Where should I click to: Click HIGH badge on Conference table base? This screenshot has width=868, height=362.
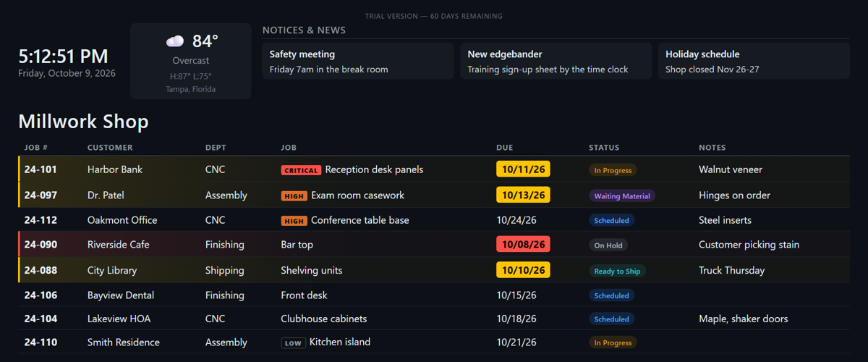click(x=294, y=221)
